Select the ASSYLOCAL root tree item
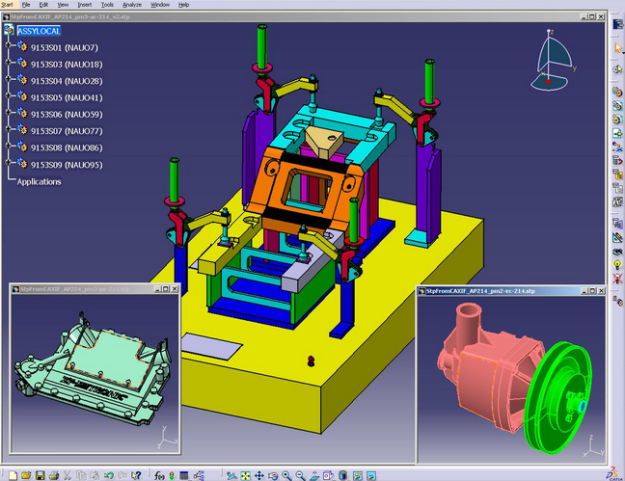Image resolution: width=625 pixels, height=481 pixels. click(39, 30)
